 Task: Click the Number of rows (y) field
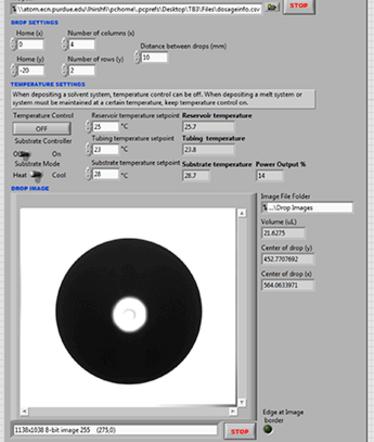(82, 70)
